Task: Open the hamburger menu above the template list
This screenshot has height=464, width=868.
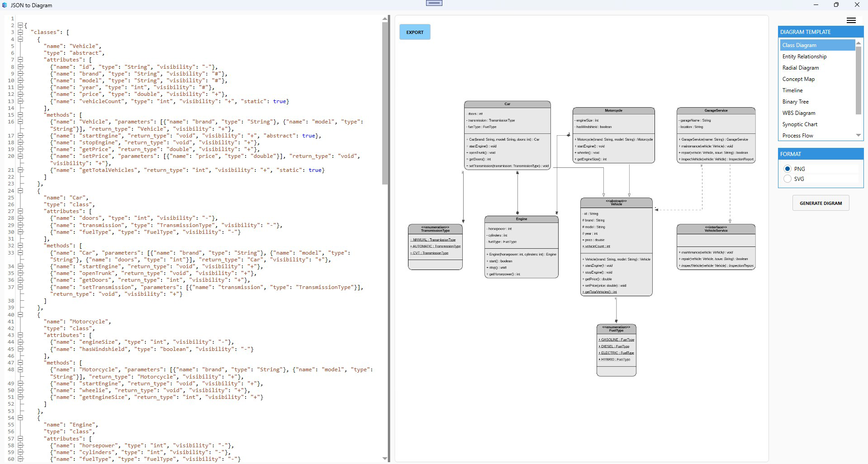Action: tap(851, 20)
